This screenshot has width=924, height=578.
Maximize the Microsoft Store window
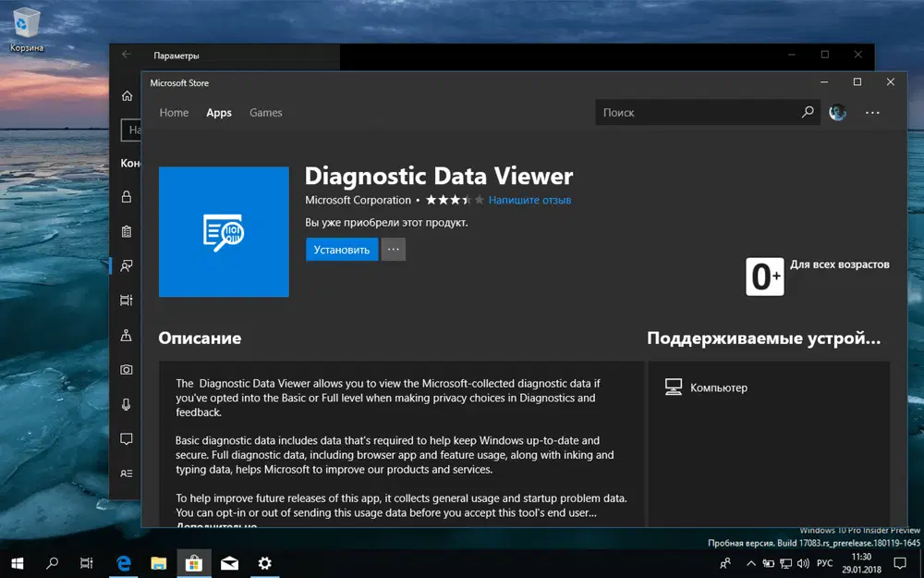coord(857,82)
